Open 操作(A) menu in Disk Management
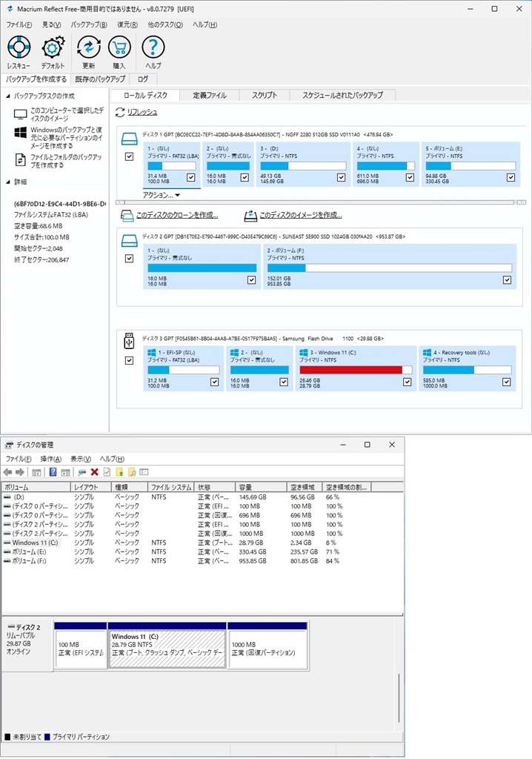This screenshot has height=759, width=532. point(51,459)
